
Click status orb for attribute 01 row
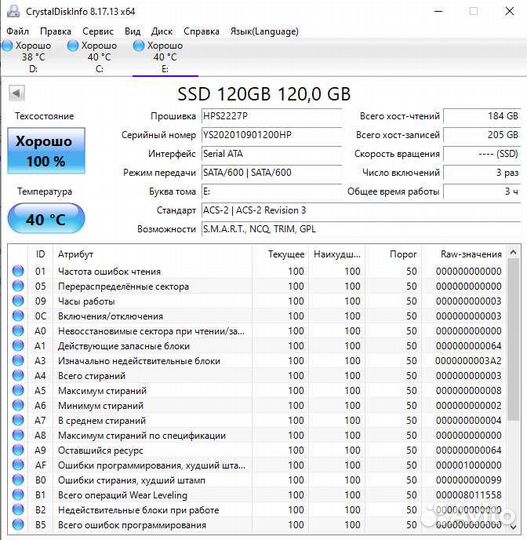(x=18, y=271)
